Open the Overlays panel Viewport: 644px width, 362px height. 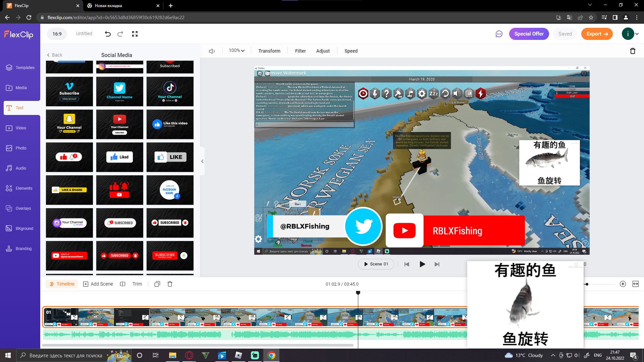[20, 208]
